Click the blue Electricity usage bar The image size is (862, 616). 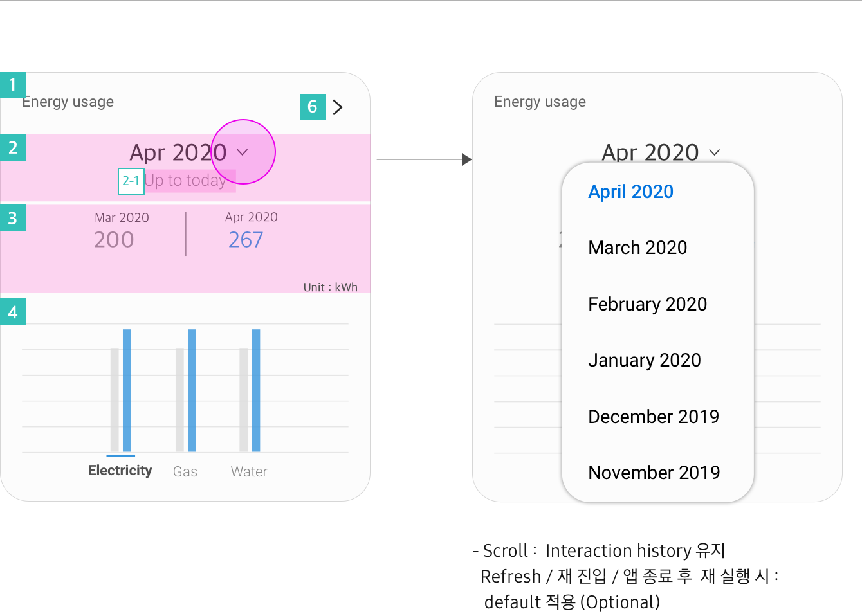point(127,390)
